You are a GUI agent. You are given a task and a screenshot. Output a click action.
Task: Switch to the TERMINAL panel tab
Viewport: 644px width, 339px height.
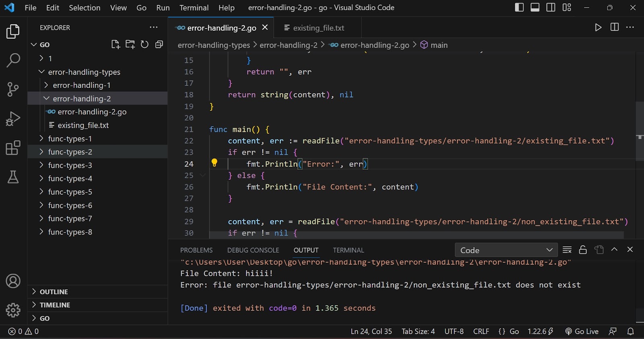click(x=349, y=250)
